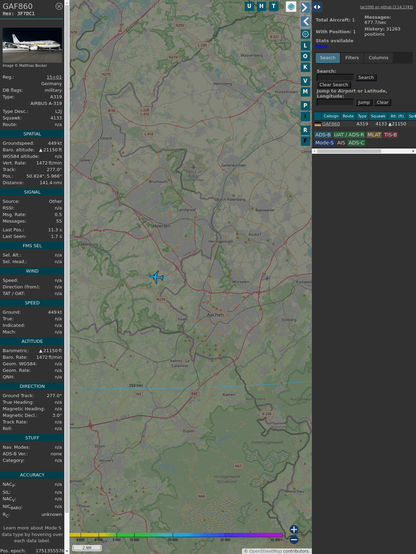Toggle sidebar width double-arrow button
416x554 pixels.
pyautogui.click(x=317, y=7)
